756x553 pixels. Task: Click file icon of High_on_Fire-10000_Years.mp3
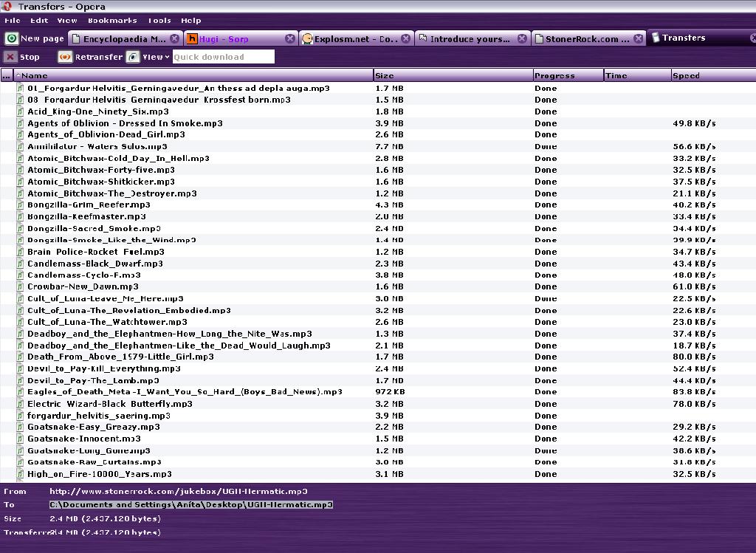[x=20, y=474]
